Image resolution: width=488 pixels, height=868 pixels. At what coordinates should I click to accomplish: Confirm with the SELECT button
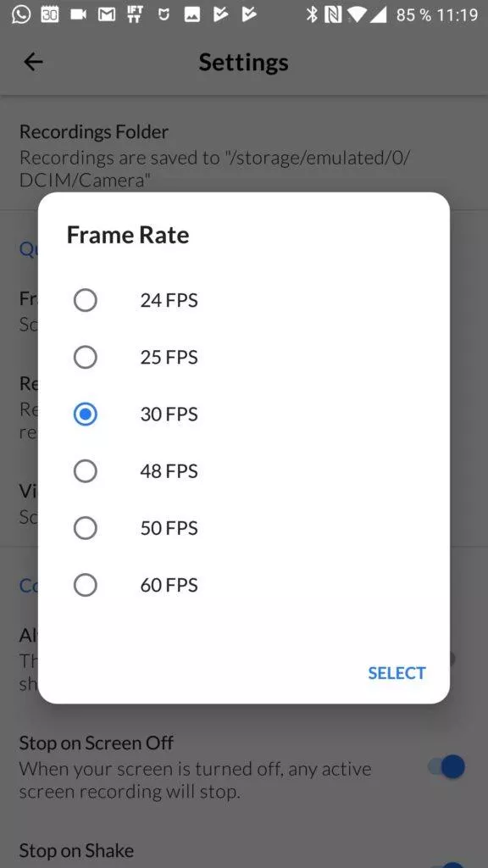(x=396, y=672)
